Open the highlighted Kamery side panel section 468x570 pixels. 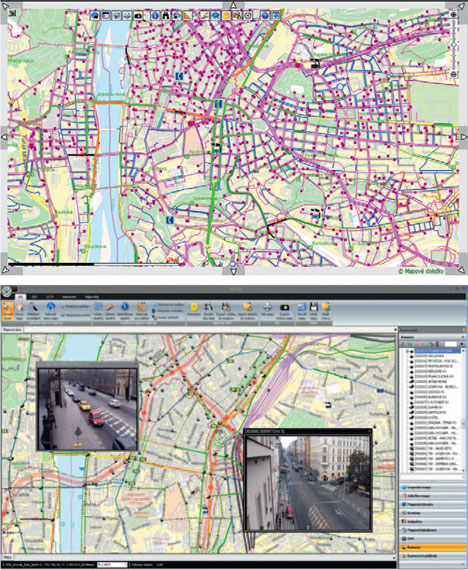pyautogui.click(x=433, y=547)
